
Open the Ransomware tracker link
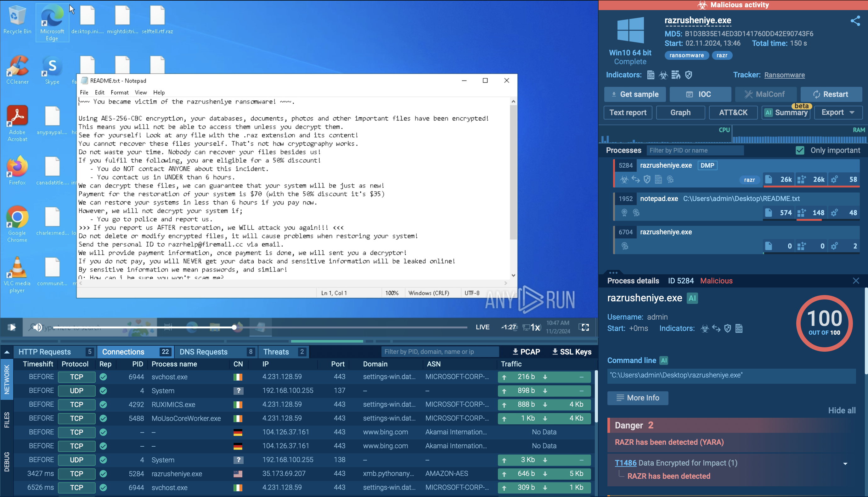click(x=784, y=75)
